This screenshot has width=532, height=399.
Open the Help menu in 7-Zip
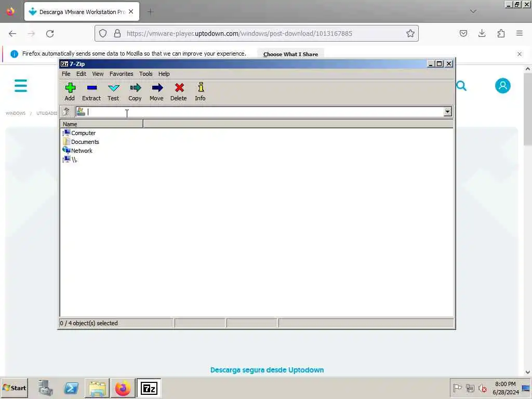point(164,74)
